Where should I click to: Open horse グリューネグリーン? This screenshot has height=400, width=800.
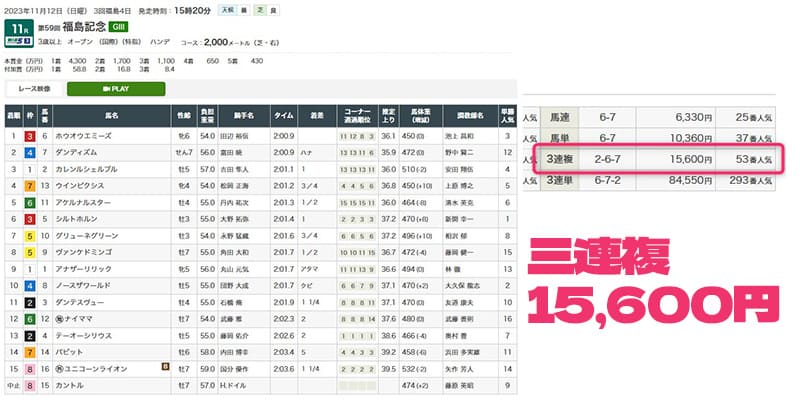click(86, 236)
